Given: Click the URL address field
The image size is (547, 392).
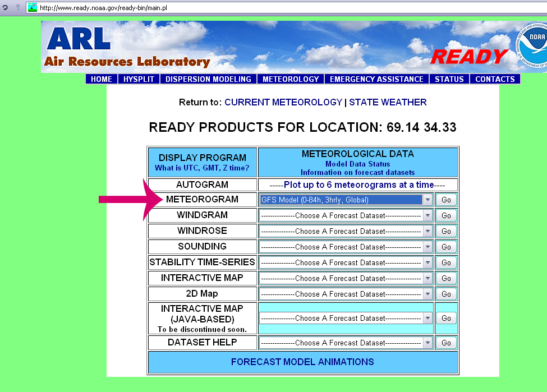Looking at the screenshot, I should (x=286, y=8).
